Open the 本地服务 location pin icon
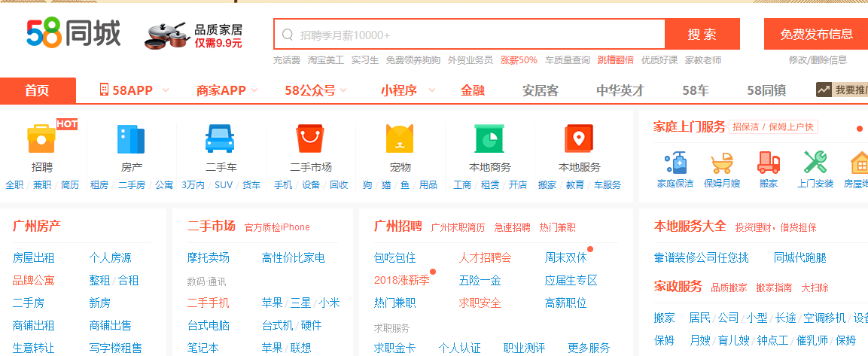Image resolution: width=868 pixels, height=356 pixels. coord(579,138)
